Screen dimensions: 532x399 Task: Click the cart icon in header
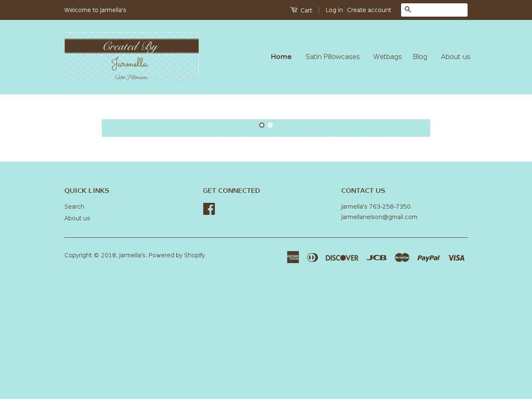(294, 10)
